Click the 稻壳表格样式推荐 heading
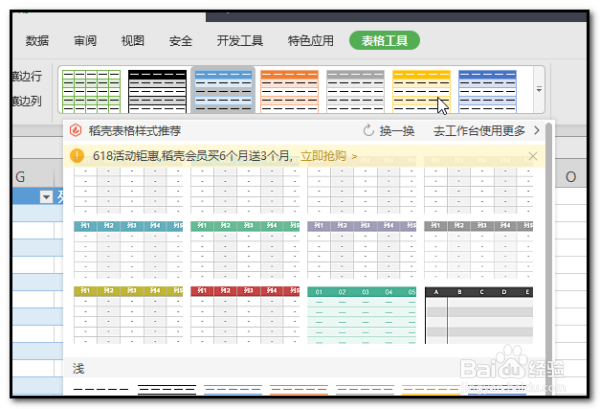Screen dimensions: 600x409 coord(135,131)
